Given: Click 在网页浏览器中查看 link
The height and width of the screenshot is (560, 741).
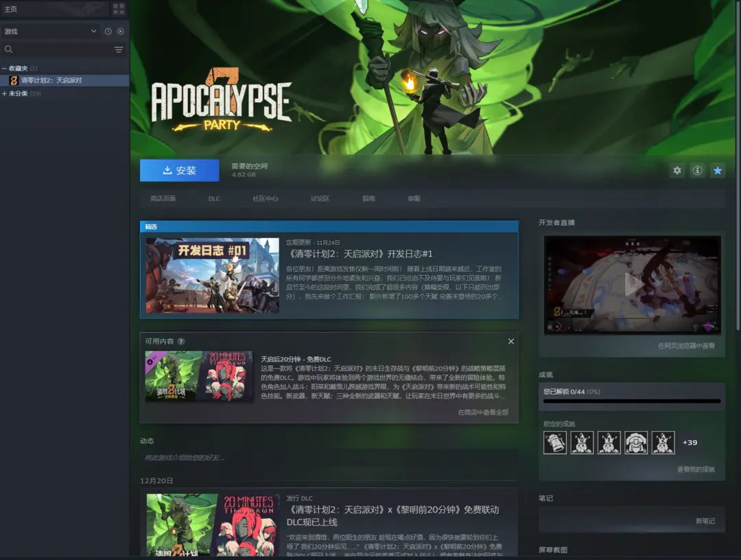Looking at the screenshot, I should 686,346.
